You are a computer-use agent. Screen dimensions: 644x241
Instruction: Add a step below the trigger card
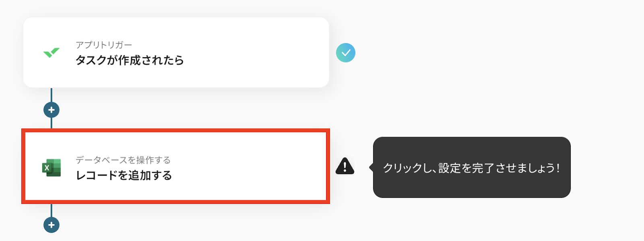click(x=52, y=110)
